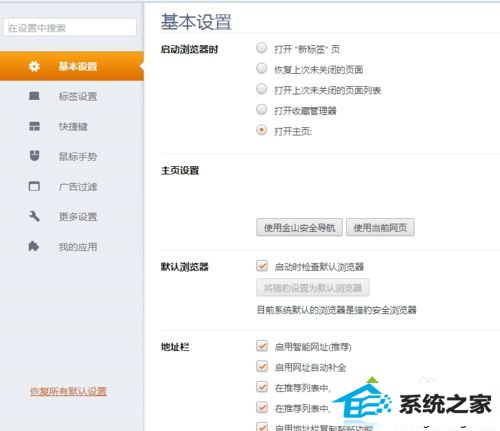Click the keyboard icon beside 快捷键
The width and height of the screenshot is (500, 431).
point(34,126)
